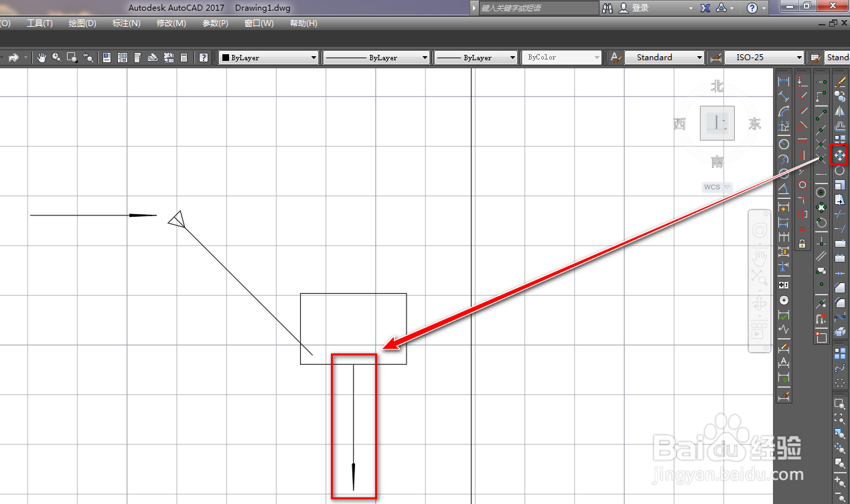Viewport: 850px width, 504px height.
Task: Pick the Snap to Endpoint icon
Action: [x=821, y=115]
